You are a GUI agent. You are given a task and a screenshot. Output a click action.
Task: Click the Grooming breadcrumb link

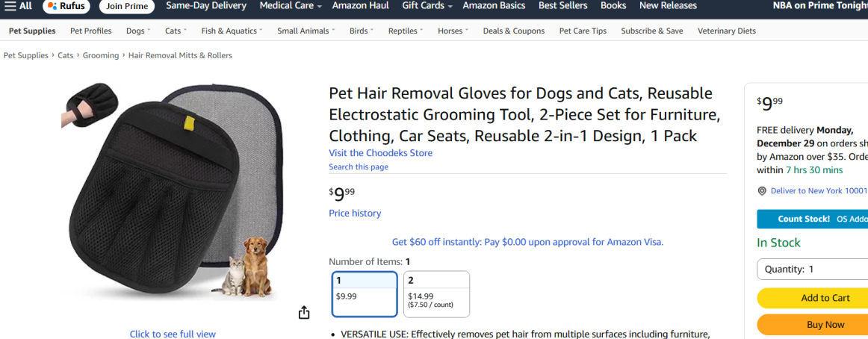pos(101,55)
